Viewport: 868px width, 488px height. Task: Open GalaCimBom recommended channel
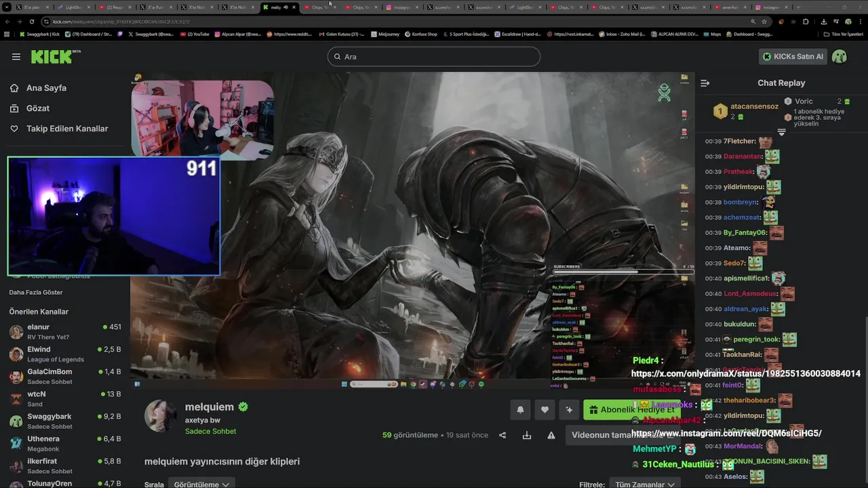[65, 376]
